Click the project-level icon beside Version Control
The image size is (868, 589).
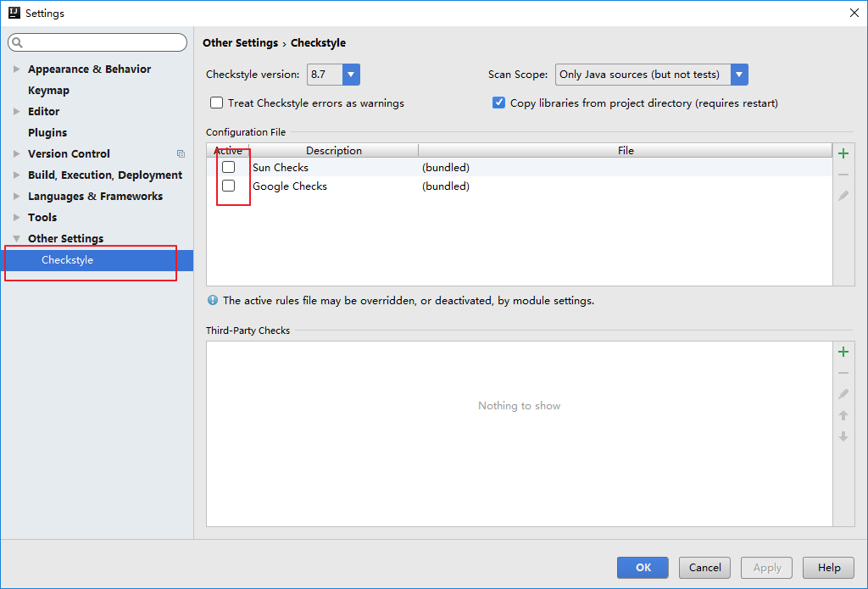181,154
